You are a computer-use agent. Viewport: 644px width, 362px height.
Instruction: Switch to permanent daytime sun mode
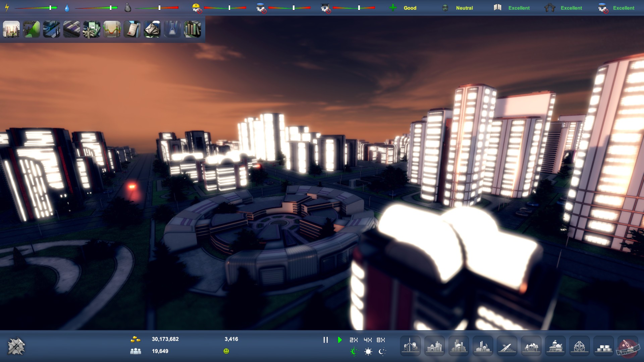click(368, 351)
